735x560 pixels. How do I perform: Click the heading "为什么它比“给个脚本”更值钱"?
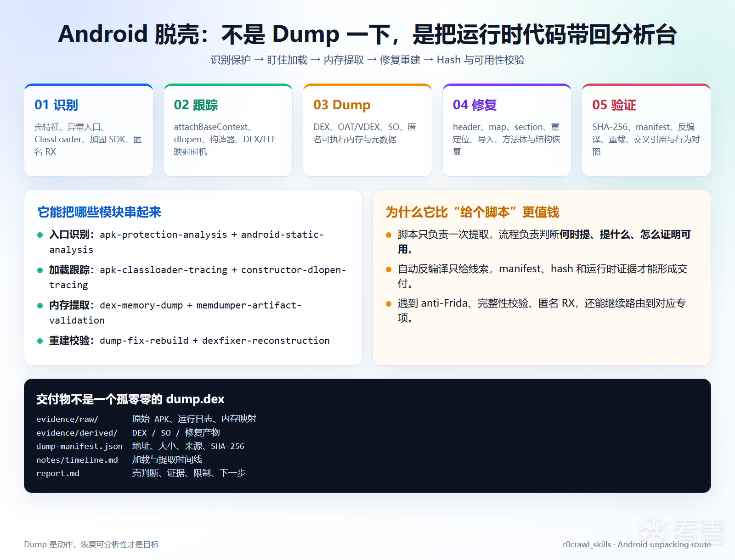472,212
